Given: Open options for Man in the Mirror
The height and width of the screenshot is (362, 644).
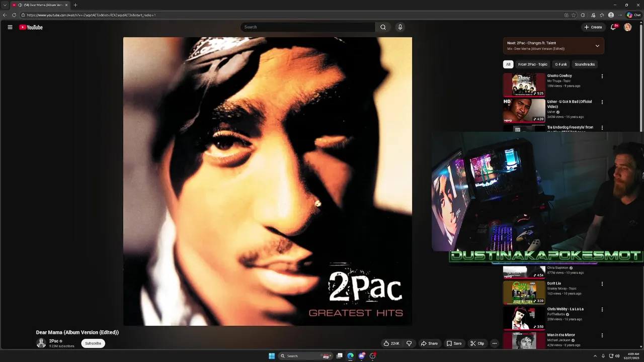Looking at the screenshot, I should [602, 335].
